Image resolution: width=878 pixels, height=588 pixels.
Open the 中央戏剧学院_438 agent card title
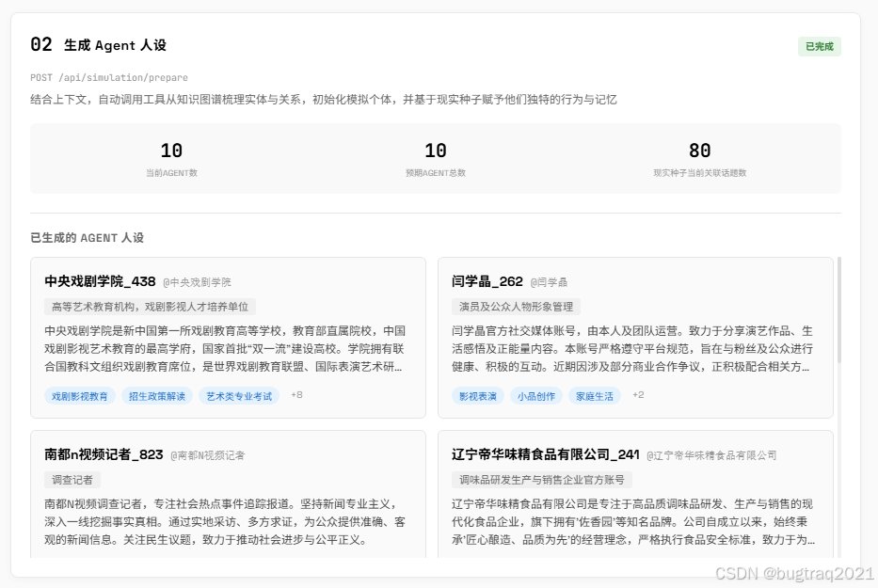(101, 281)
